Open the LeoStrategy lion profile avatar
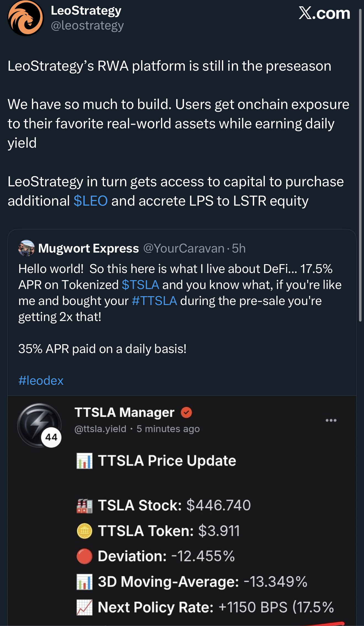The width and height of the screenshot is (364, 626). click(x=26, y=18)
